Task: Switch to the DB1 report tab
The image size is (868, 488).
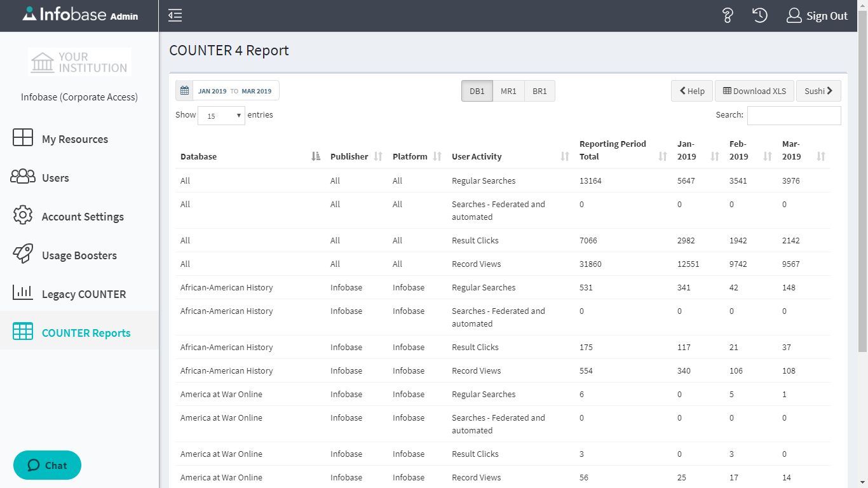Action: [477, 91]
